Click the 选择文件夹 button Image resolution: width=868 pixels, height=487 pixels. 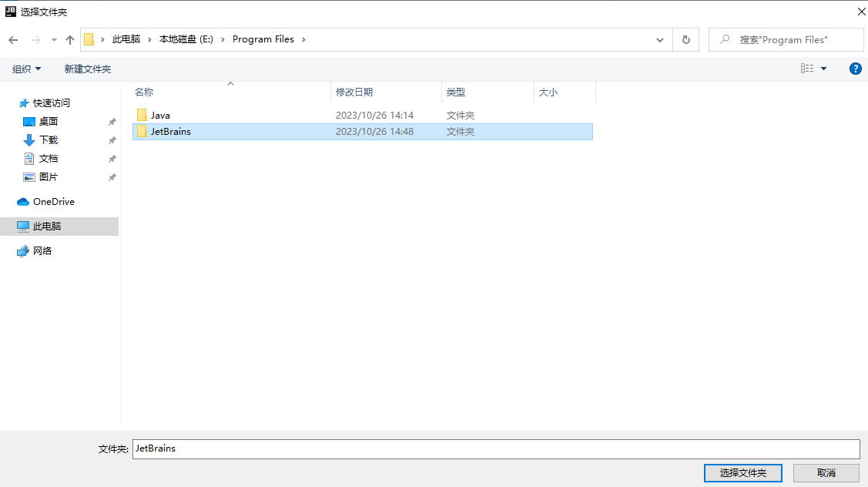click(x=742, y=472)
